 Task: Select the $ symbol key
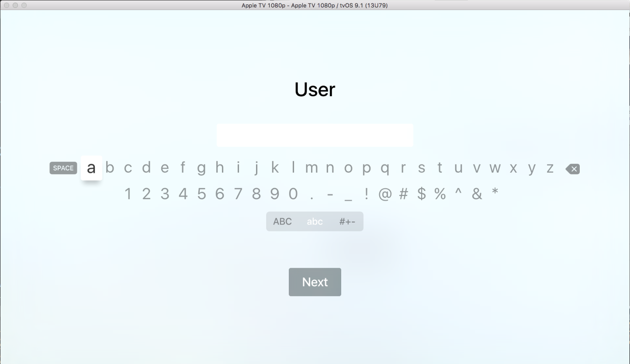click(421, 194)
